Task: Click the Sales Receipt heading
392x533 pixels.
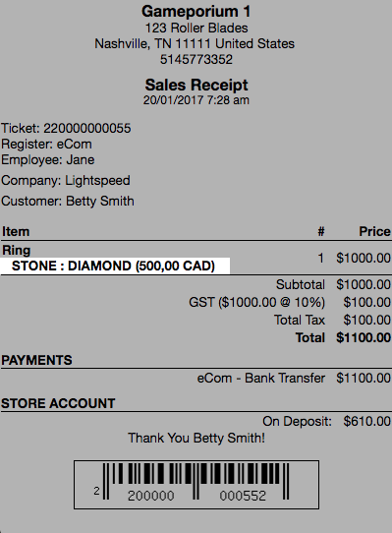Action: 196,85
